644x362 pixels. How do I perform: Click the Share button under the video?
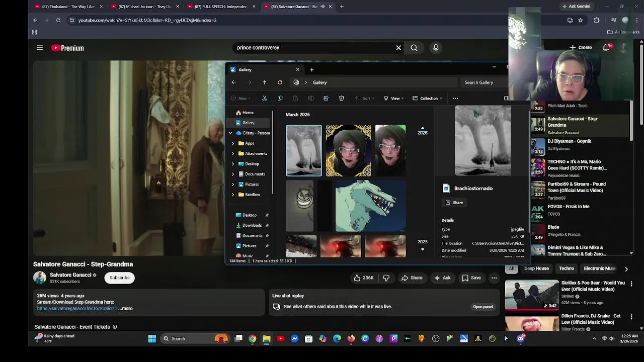pyautogui.click(x=412, y=278)
